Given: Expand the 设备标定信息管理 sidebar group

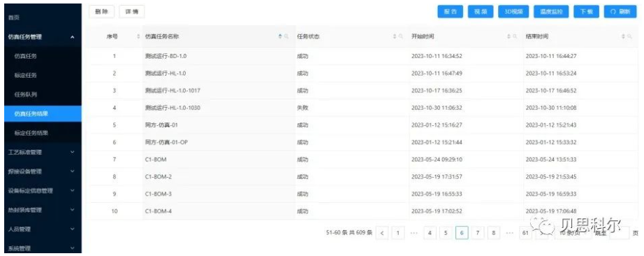Looking at the screenshot, I should 43,191.
